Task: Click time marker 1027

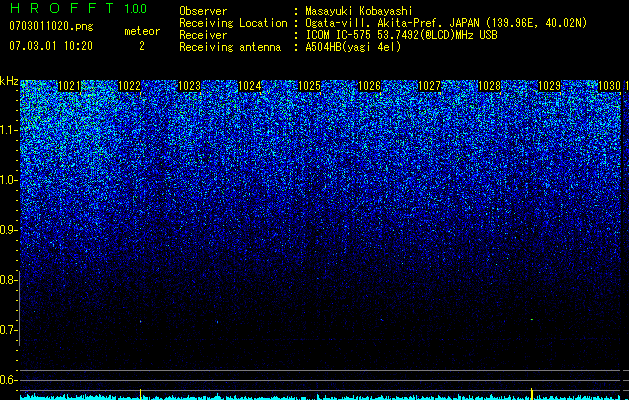Action: pyautogui.click(x=430, y=86)
